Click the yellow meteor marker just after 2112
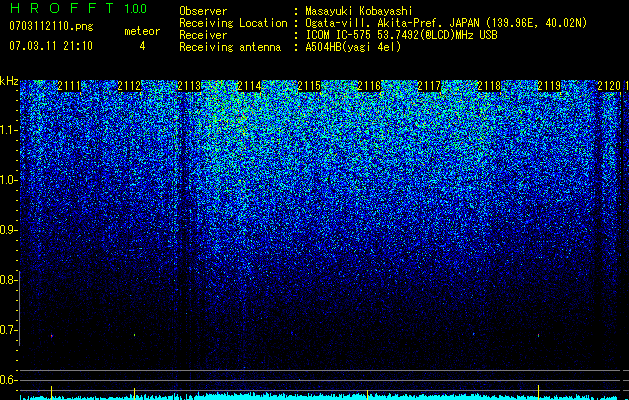The height and width of the screenshot is (400, 629). (x=134, y=393)
